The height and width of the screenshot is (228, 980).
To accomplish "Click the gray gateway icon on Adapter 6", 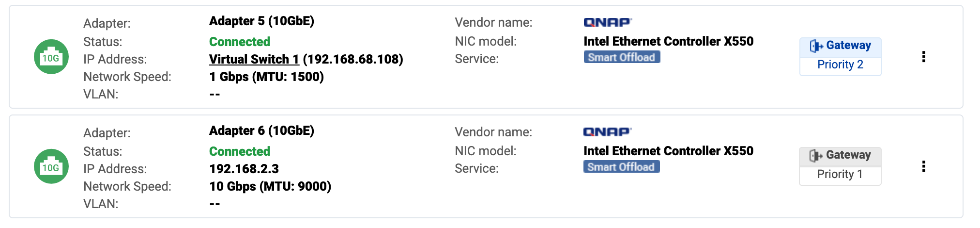I will coord(816,156).
